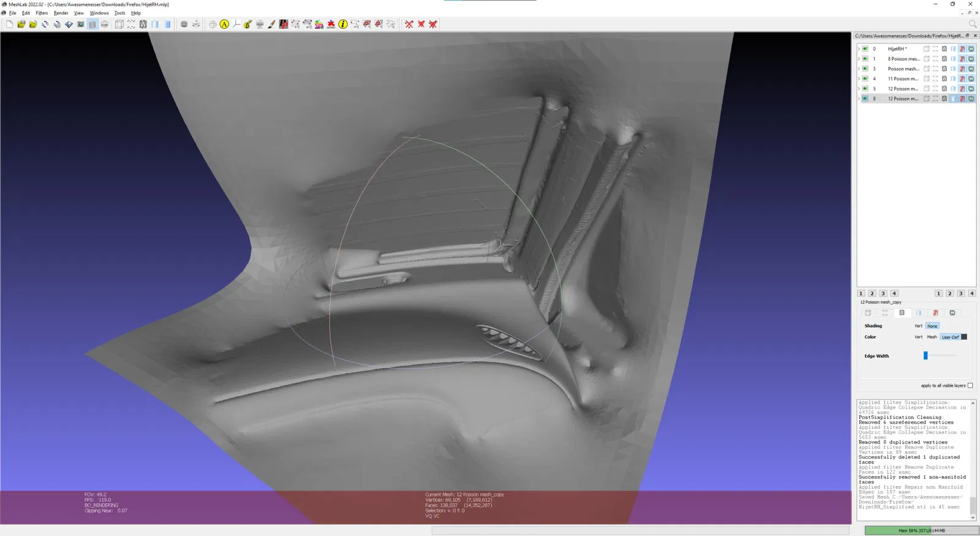Click the Edge Width slider handle
This screenshot has width=980, height=536.
[925, 355]
